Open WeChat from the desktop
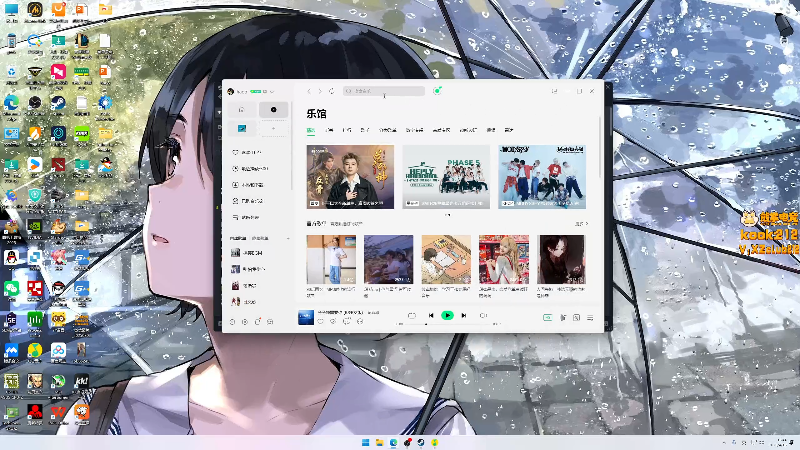Screen dimensions: 800x450 (11, 288)
